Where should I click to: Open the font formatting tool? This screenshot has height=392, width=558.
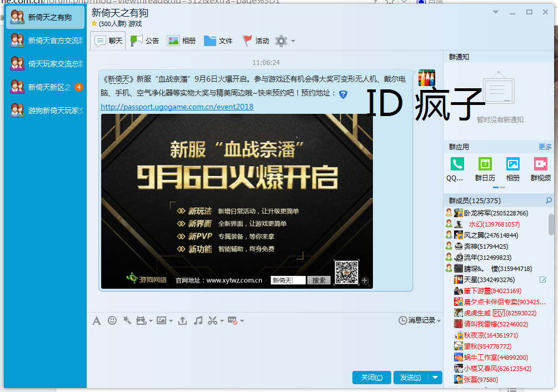[97, 320]
